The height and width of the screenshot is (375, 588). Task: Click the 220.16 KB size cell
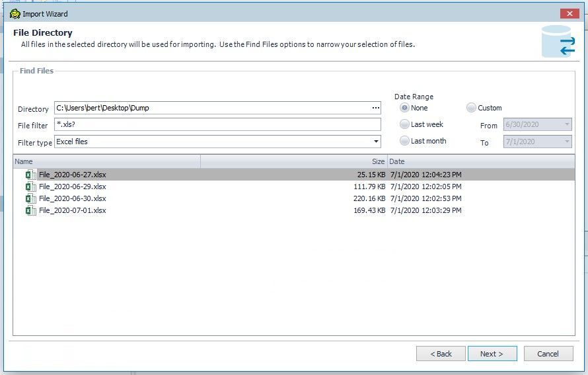[x=369, y=198]
